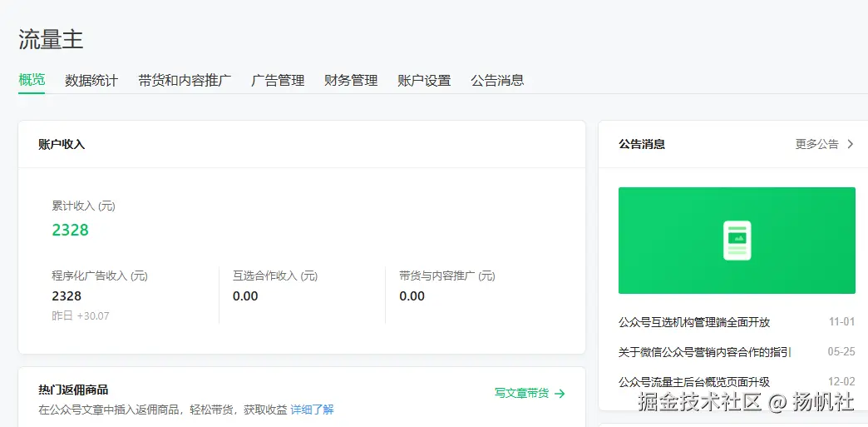
Task: Open the 带货和内容推广 tab
Action: [x=185, y=81]
